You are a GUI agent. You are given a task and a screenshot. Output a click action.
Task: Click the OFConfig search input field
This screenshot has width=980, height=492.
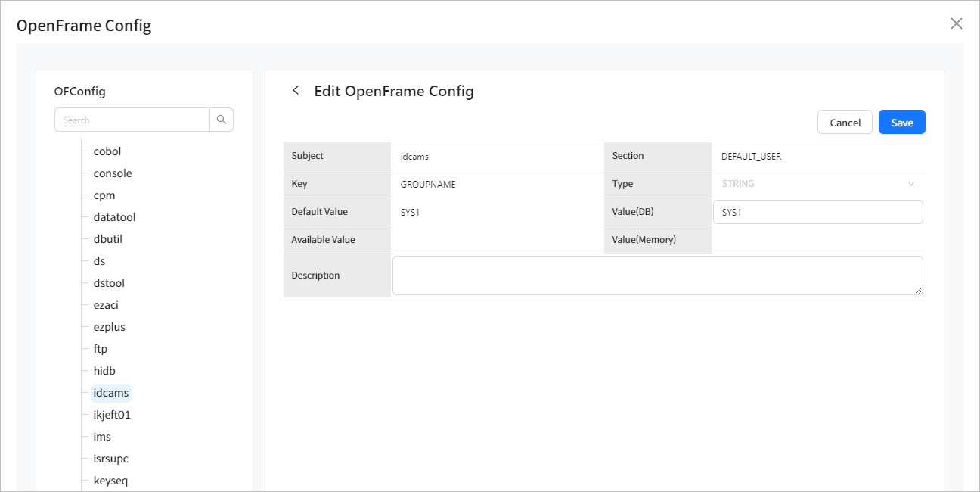click(x=132, y=120)
